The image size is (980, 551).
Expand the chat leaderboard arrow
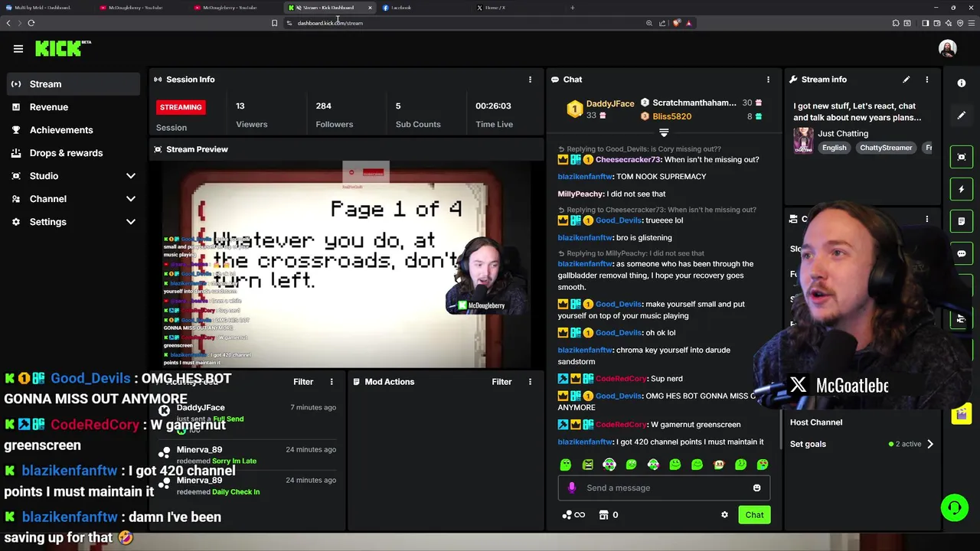coord(664,133)
